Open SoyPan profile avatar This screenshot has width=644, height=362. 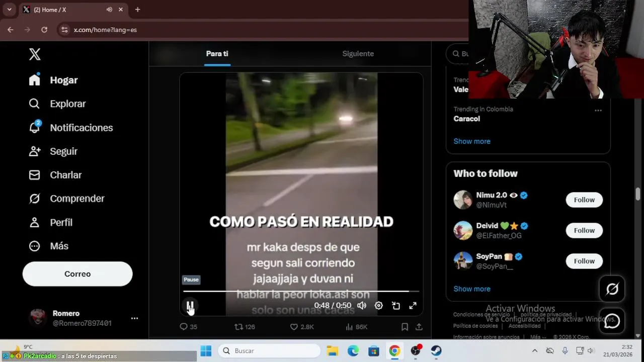pos(463,261)
